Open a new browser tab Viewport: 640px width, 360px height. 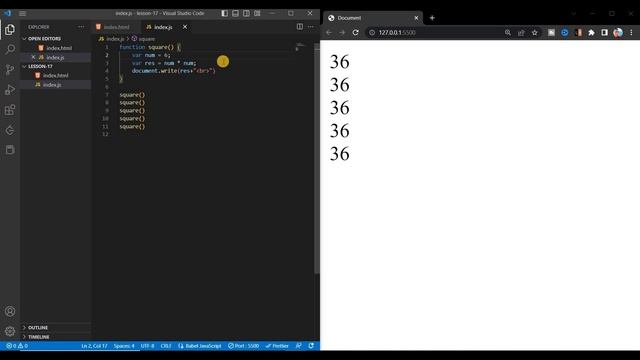432,18
